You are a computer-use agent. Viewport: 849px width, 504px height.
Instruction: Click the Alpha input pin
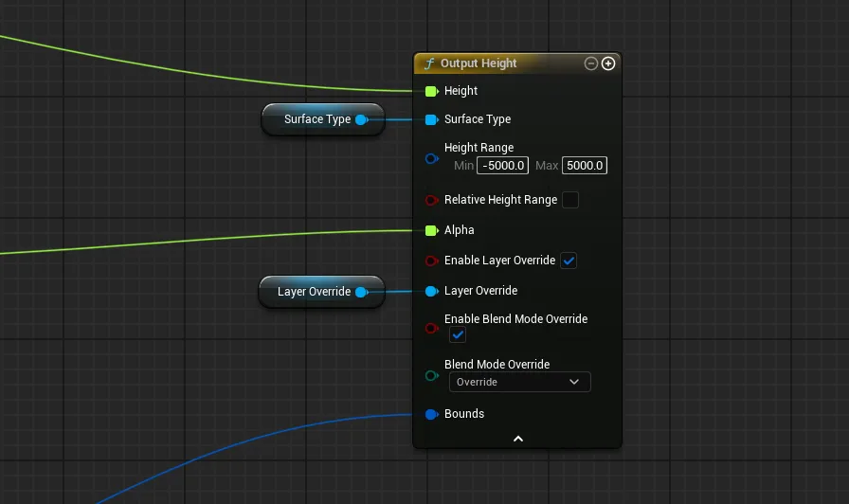click(x=431, y=230)
